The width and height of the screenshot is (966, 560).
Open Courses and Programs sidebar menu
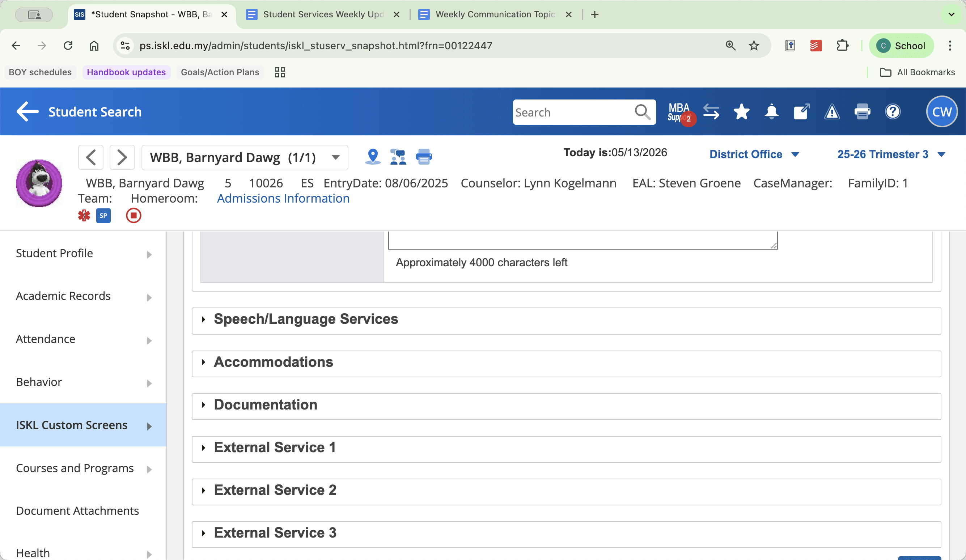(x=83, y=468)
